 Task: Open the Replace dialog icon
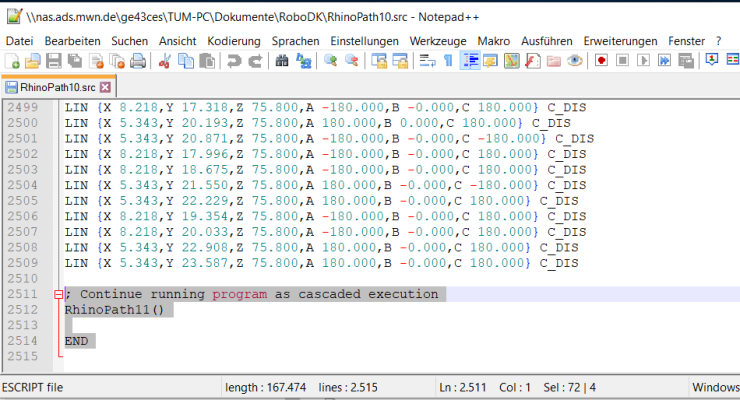pyautogui.click(x=303, y=61)
